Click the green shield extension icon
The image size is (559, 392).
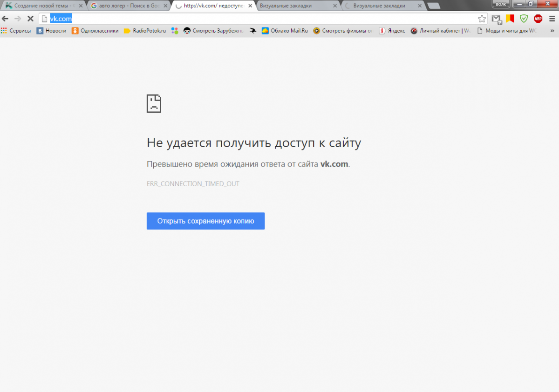click(x=524, y=19)
